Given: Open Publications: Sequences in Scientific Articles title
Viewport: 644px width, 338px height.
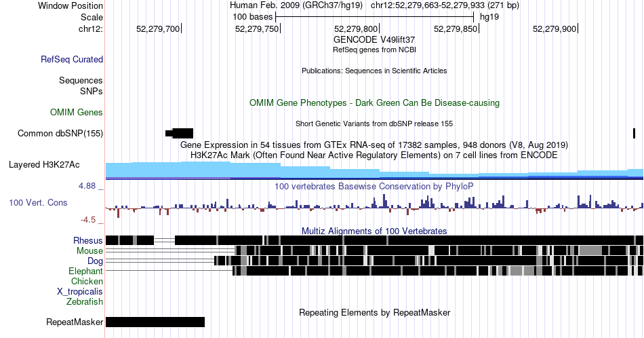Looking at the screenshot, I should tap(374, 71).
